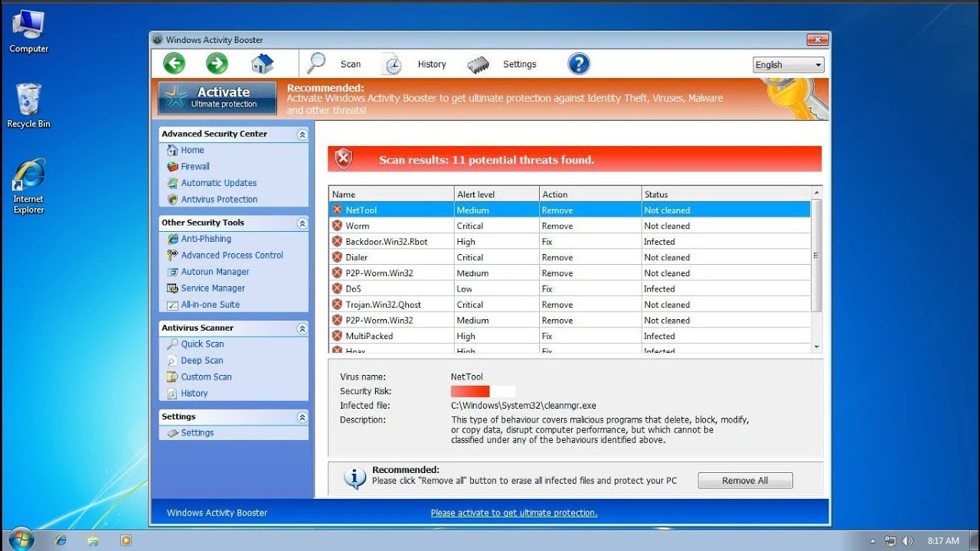This screenshot has height=551, width=980.
Task: Select the DoS threat row
Action: (x=570, y=289)
